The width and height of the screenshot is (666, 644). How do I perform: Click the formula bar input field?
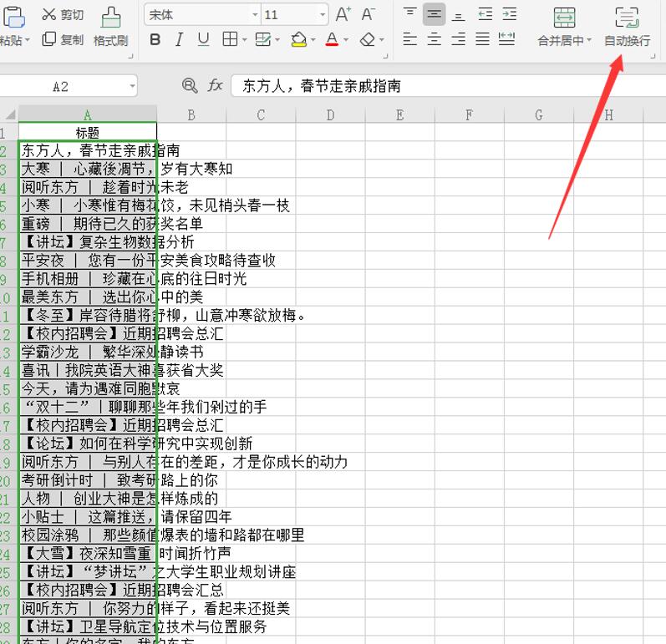pos(443,85)
